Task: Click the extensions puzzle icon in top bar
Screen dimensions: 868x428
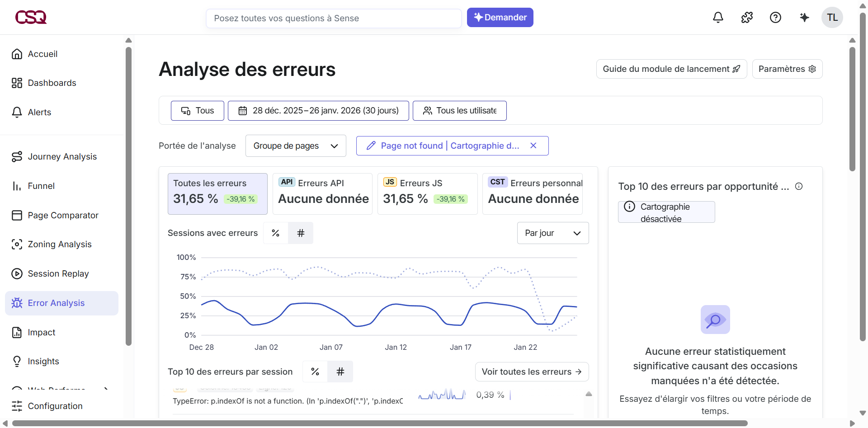Action: pyautogui.click(x=747, y=17)
